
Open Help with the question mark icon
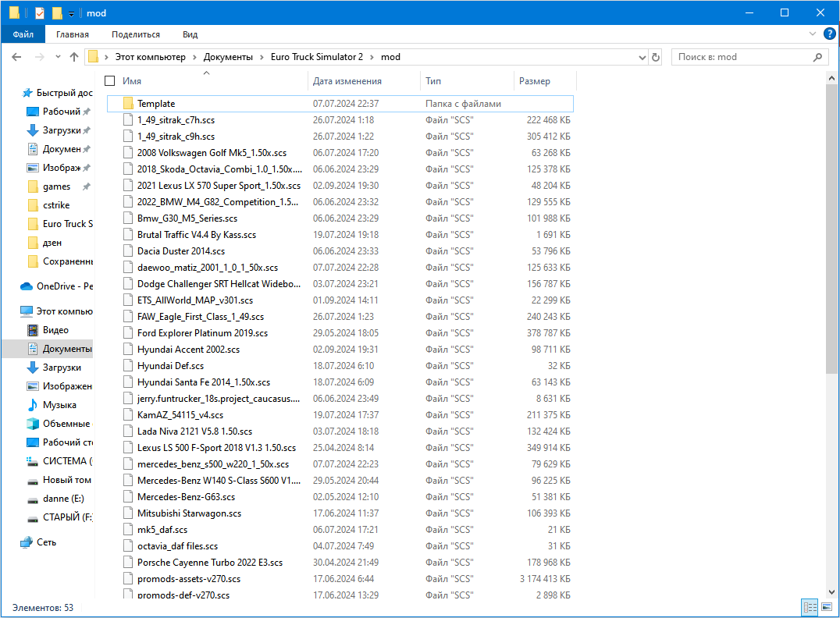[x=829, y=34]
